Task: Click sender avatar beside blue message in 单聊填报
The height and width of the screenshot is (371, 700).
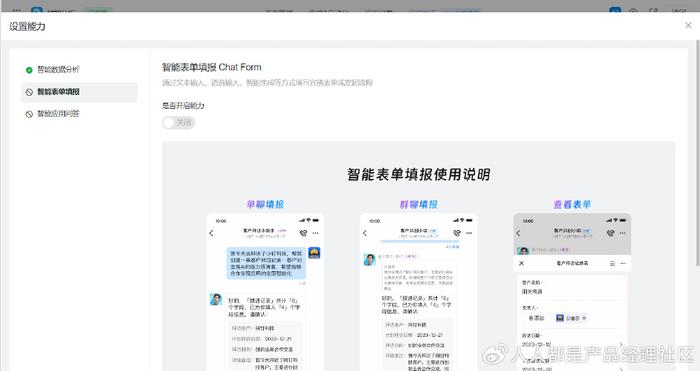Action: pos(314,253)
